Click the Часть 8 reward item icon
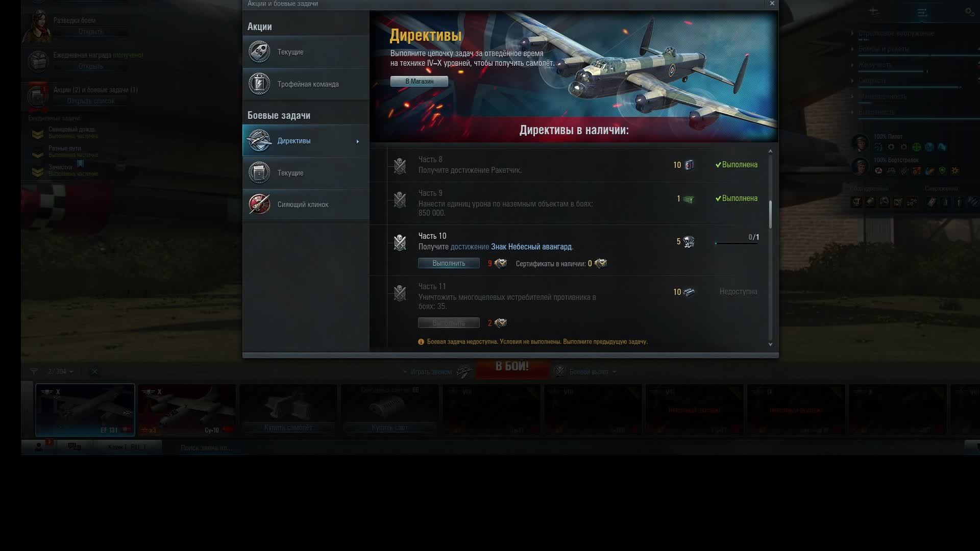 pos(690,165)
